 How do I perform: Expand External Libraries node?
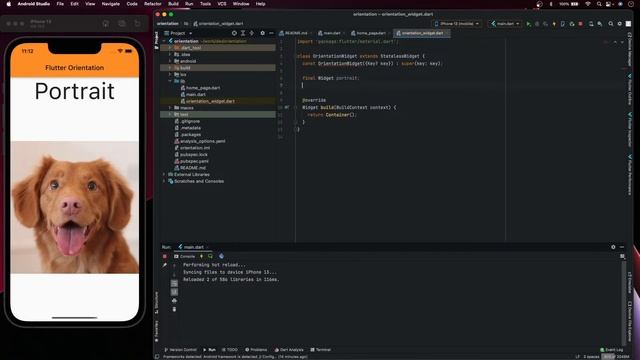point(164,174)
